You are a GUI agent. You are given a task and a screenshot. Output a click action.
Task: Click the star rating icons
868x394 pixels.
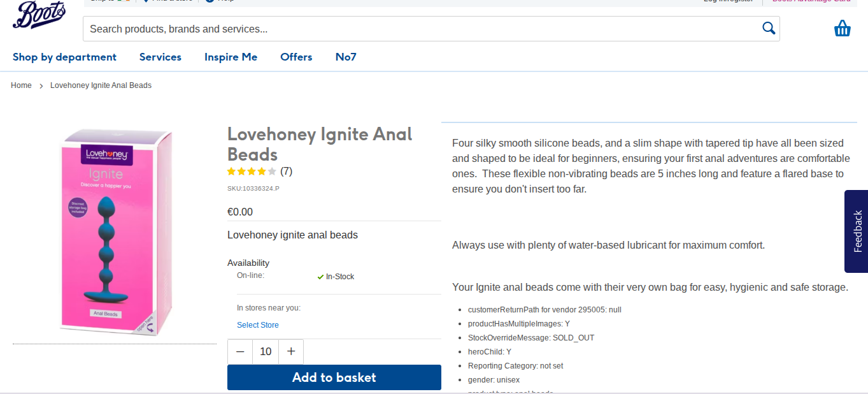(252, 171)
